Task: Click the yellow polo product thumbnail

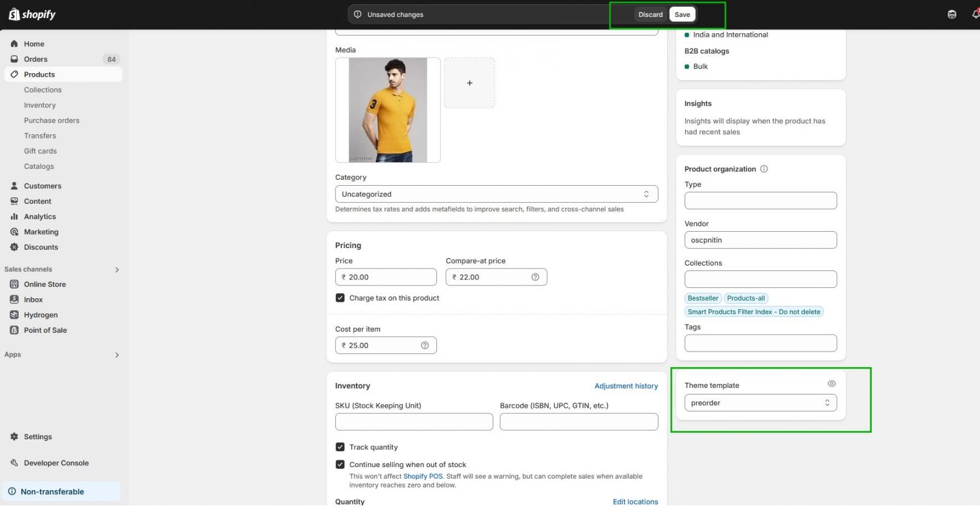Action: 388,110
